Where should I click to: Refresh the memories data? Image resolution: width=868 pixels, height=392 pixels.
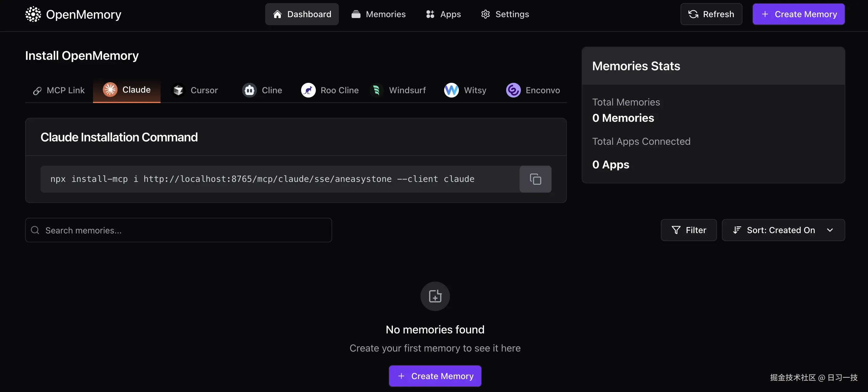(711, 14)
